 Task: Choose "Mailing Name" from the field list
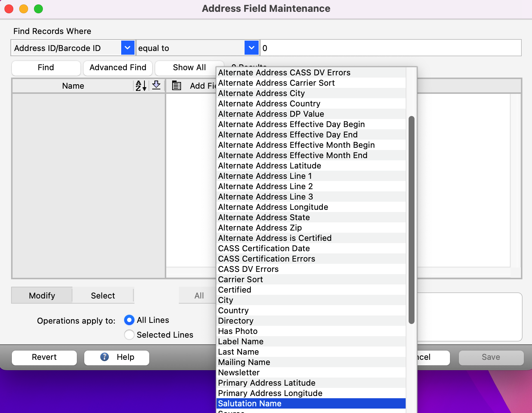[244, 362]
